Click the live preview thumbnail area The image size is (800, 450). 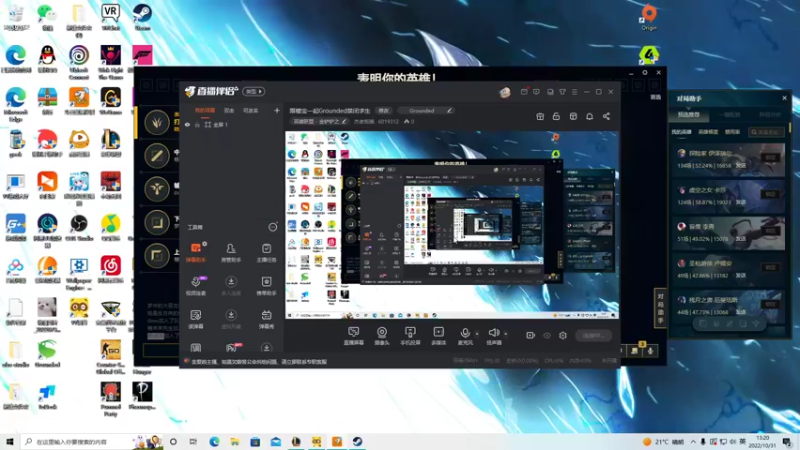pos(452,225)
